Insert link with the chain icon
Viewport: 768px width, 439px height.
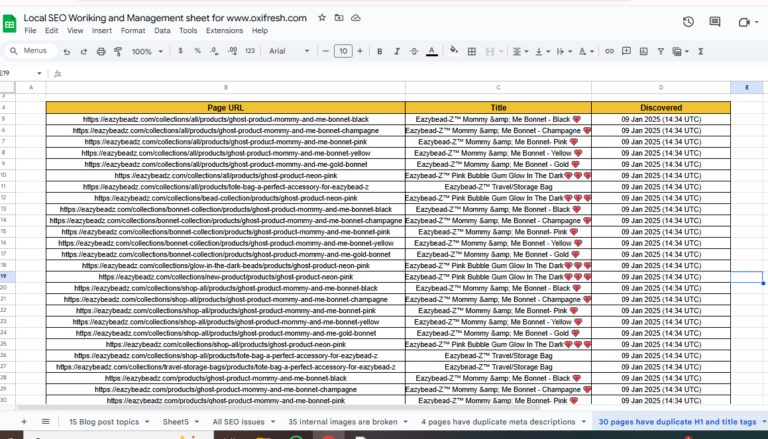click(609, 51)
